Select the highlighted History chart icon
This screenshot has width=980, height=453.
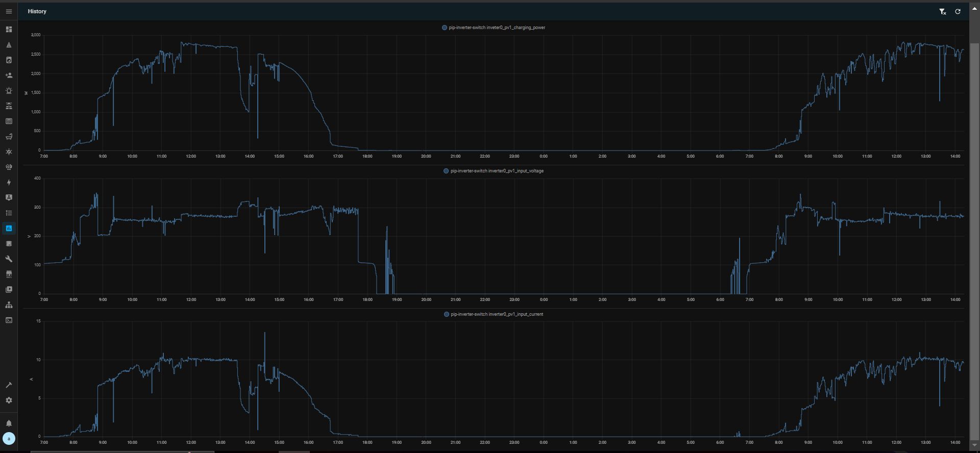9,229
